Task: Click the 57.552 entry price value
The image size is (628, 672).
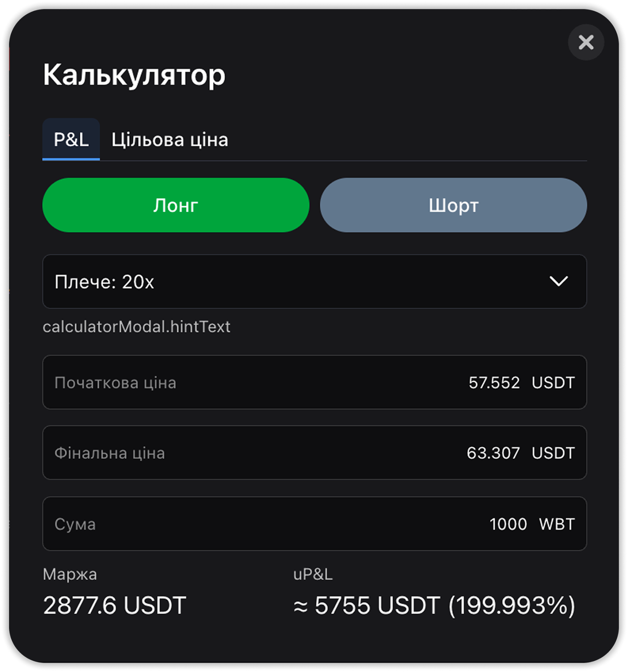Action: click(494, 383)
